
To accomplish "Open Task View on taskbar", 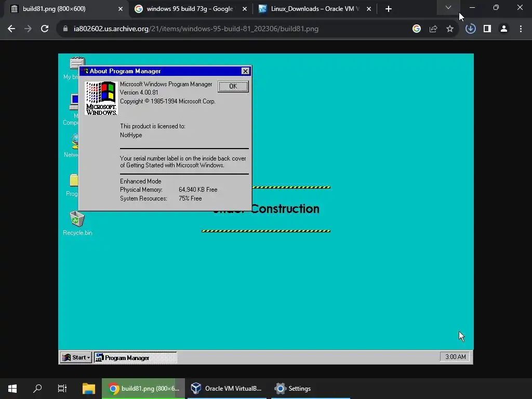I will tap(62, 389).
